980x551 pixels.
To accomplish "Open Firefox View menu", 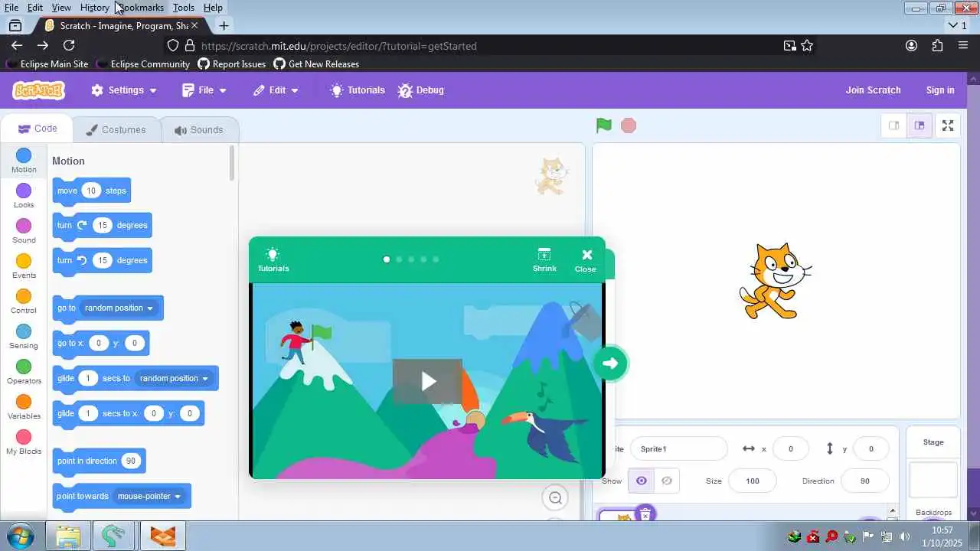I will [61, 7].
